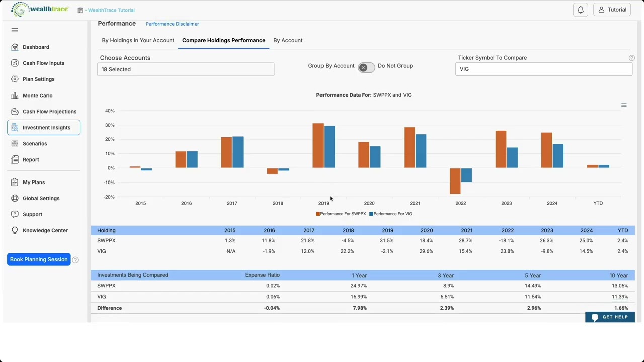
Task: Click the Global Settings icon
Action: (x=15, y=199)
